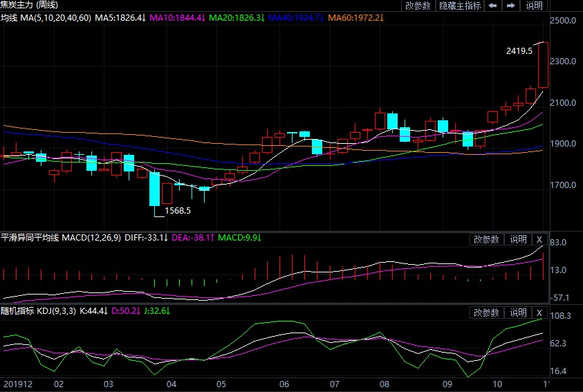The image size is (583, 392).
Task: Click the left arrow navigation icon
Action: [492, 6]
